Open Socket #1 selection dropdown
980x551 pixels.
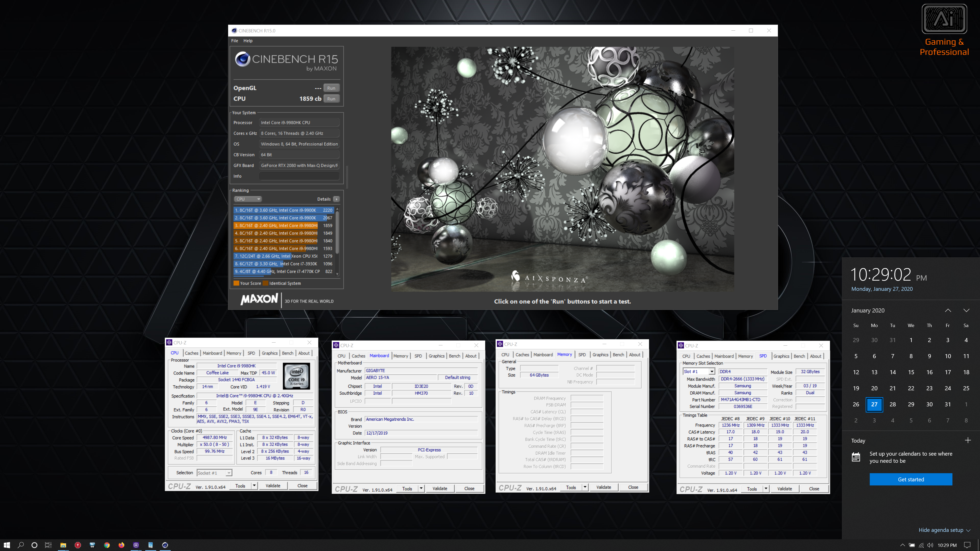click(x=214, y=473)
